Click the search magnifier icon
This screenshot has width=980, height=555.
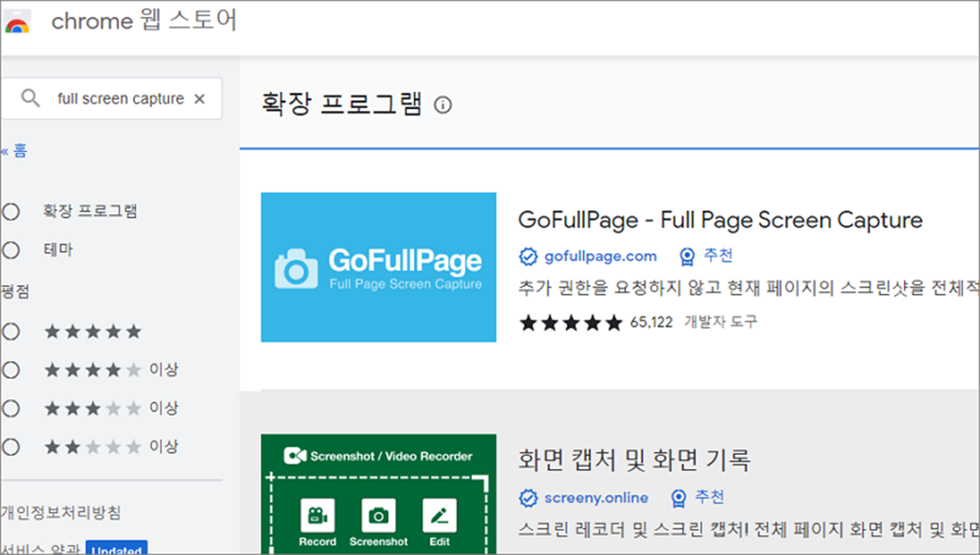[31, 99]
